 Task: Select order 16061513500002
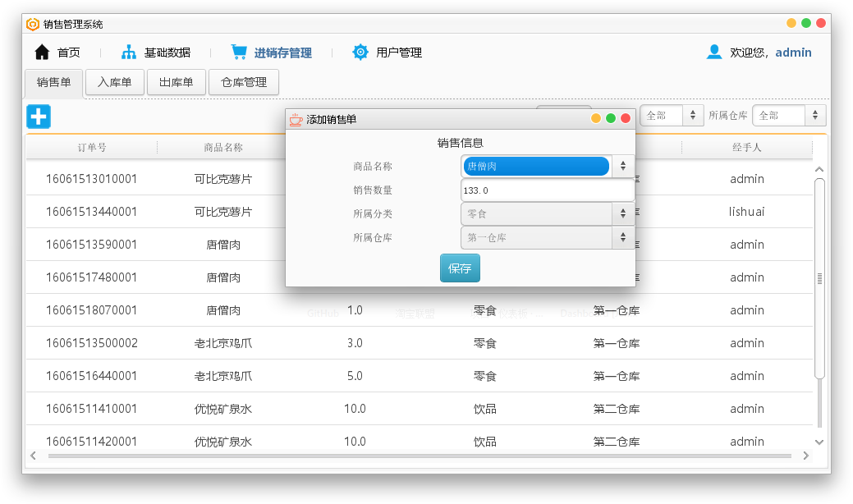(x=91, y=343)
